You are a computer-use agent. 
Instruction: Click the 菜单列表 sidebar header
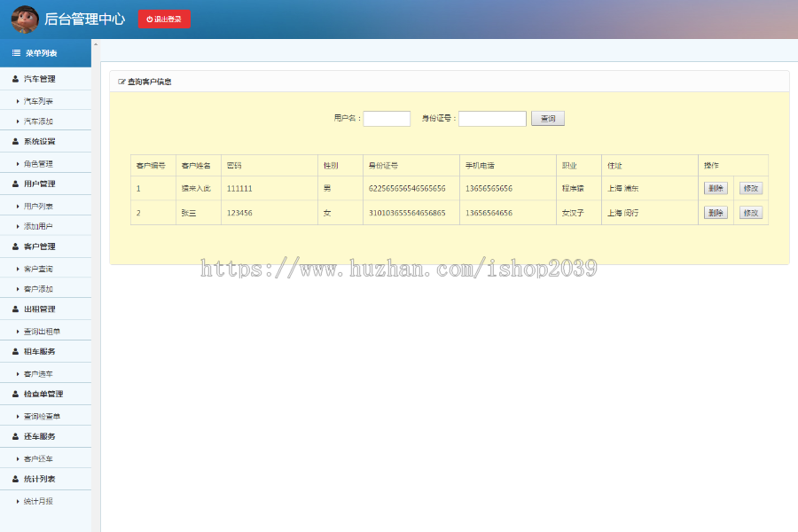(45, 53)
